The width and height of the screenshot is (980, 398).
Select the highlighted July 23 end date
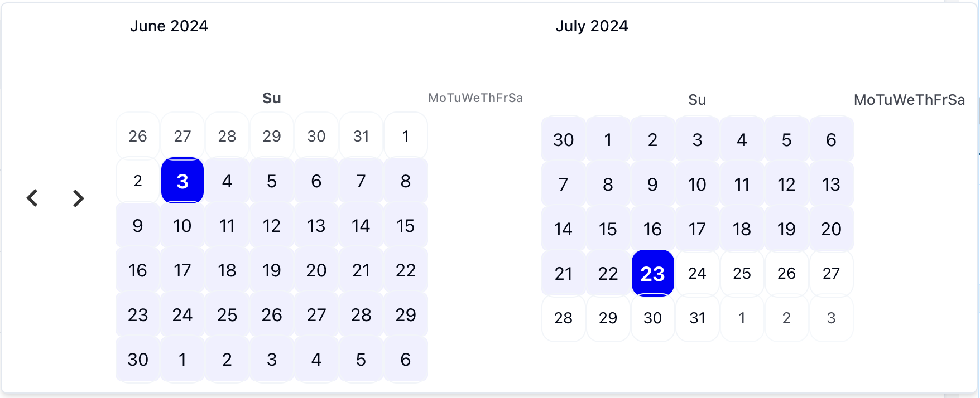pyautogui.click(x=652, y=273)
